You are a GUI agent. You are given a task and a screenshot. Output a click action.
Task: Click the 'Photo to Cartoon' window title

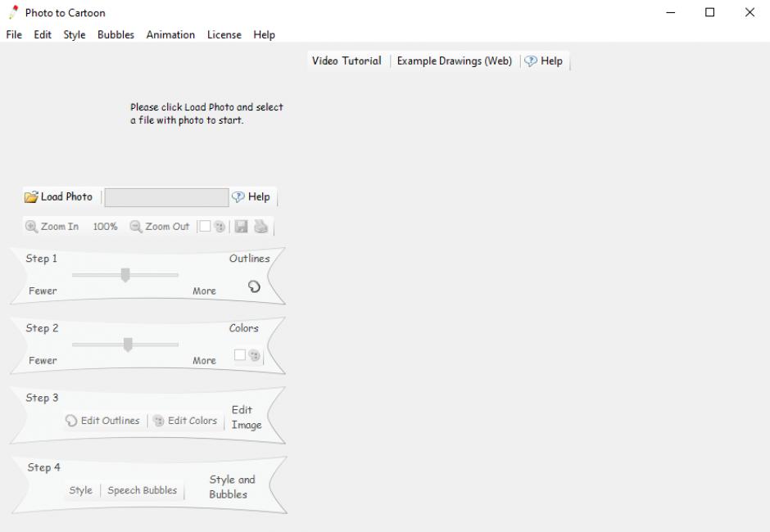pos(66,13)
